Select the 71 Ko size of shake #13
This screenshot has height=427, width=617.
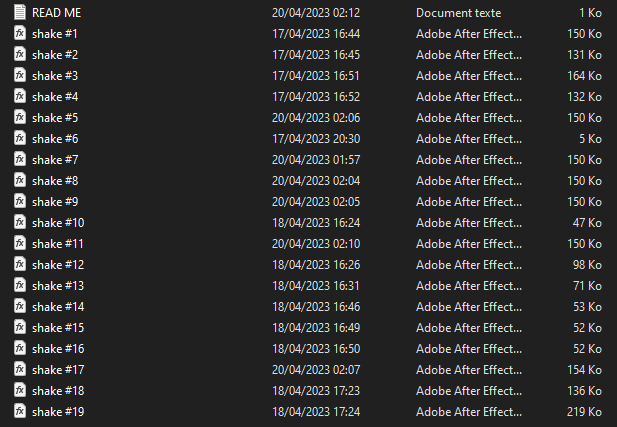[x=587, y=286]
